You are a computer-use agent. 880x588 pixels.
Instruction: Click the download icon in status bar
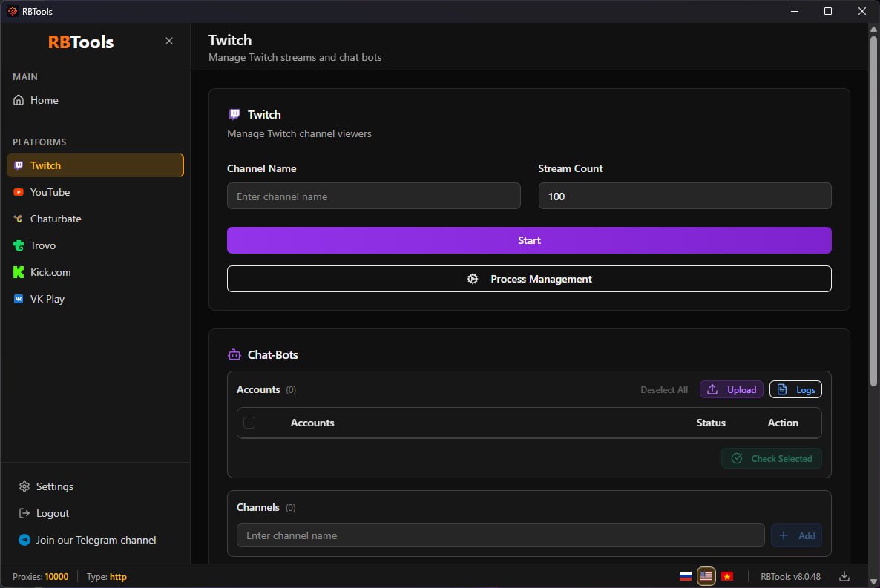coord(844,576)
